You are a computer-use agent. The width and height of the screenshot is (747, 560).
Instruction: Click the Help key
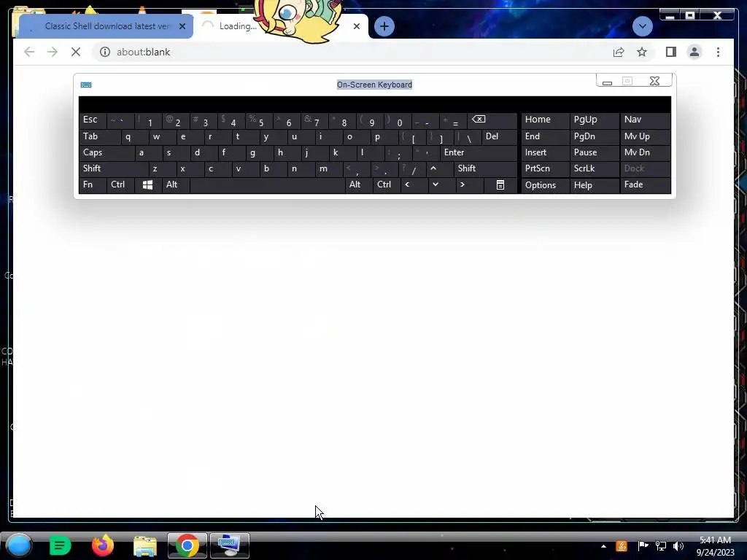coord(594,184)
